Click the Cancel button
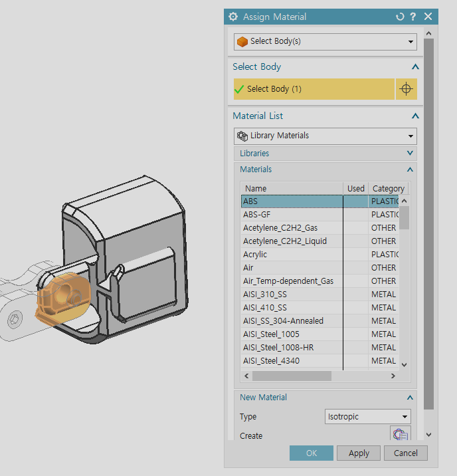The image size is (457, 476). pos(406,453)
